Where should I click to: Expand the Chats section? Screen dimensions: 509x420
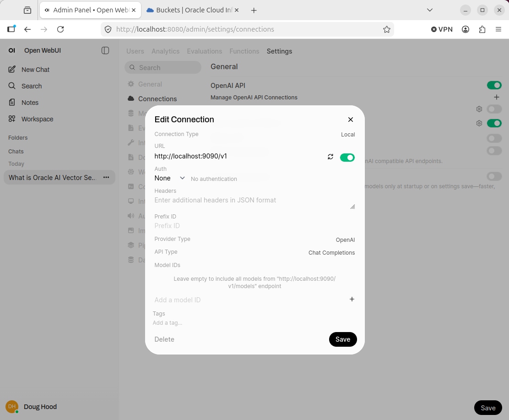(16, 151)
